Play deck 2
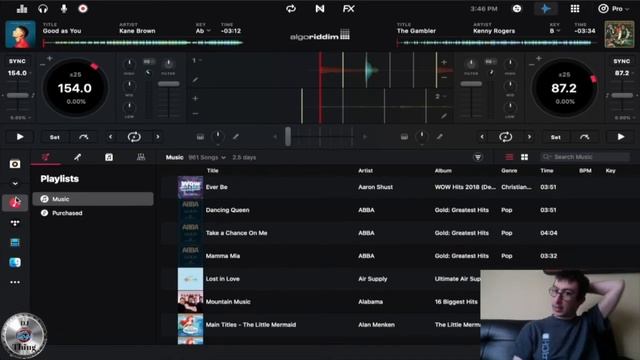This screenshot has height=360, width=640. pyautogui.click(x=621, y=137)
